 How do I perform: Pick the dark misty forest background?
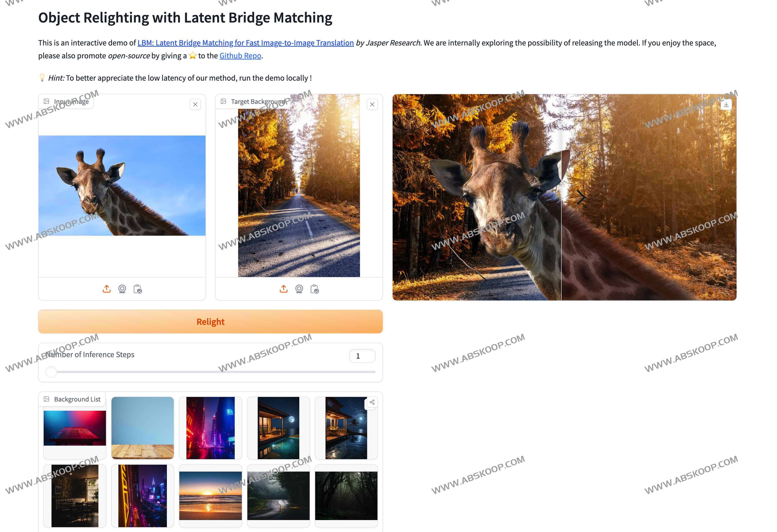point(346,495)
